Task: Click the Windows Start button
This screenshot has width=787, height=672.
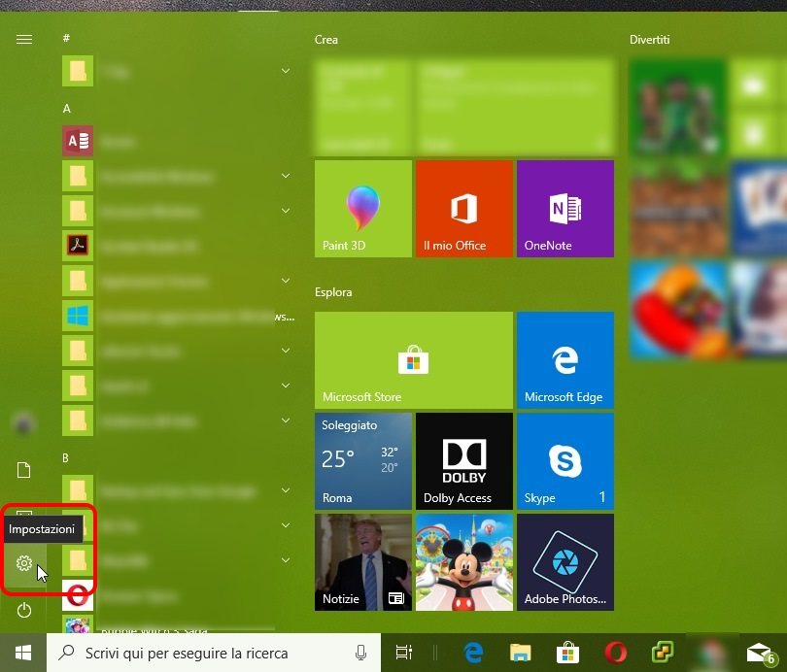Action: pos(23,653)
